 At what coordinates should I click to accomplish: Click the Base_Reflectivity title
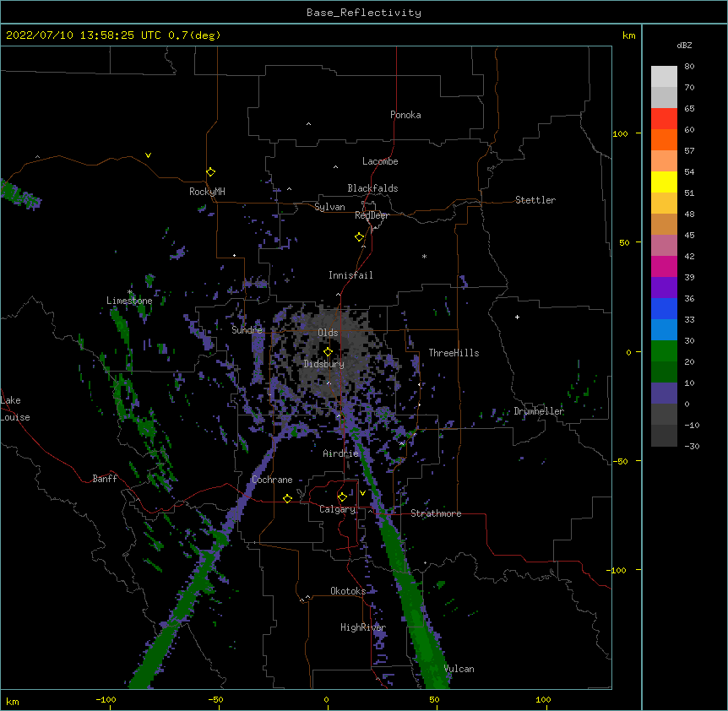364,13
